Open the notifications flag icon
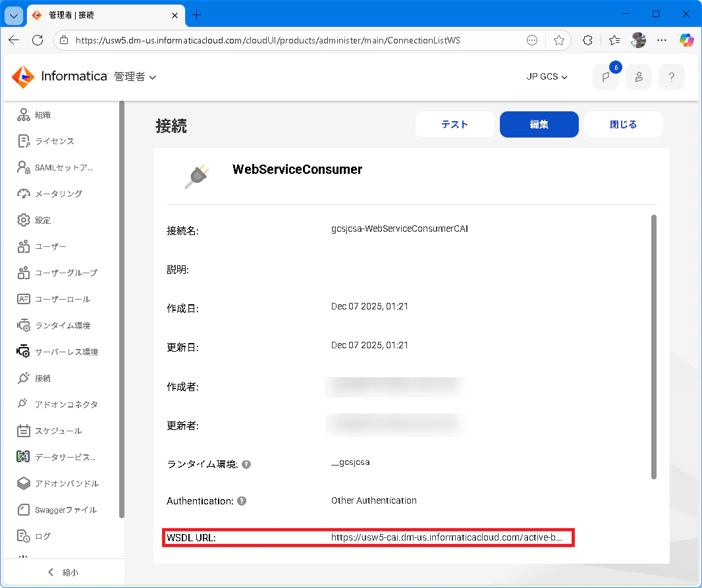The image size is (702, 588). [x=606, y=77]
